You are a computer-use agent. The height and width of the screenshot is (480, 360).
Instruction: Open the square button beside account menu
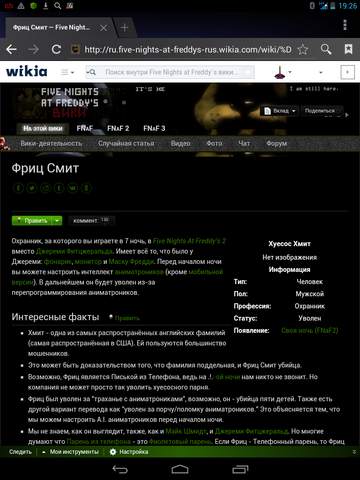click(347, 72)
